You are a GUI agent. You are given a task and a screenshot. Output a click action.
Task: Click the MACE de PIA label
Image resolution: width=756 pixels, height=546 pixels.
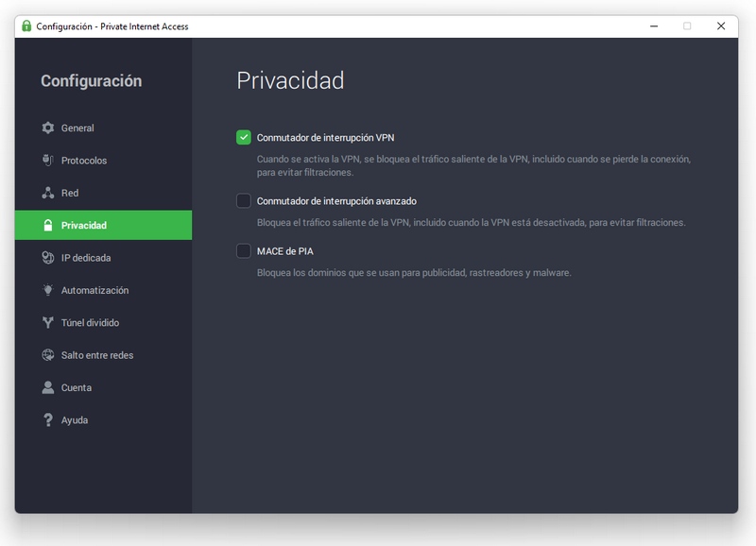point(285,251)
